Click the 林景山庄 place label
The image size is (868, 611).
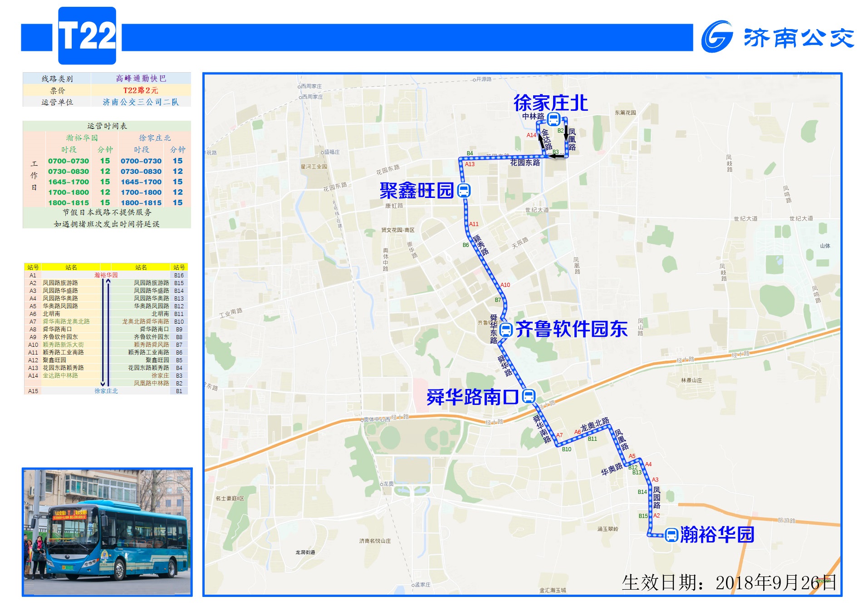[x=691, y=380]
